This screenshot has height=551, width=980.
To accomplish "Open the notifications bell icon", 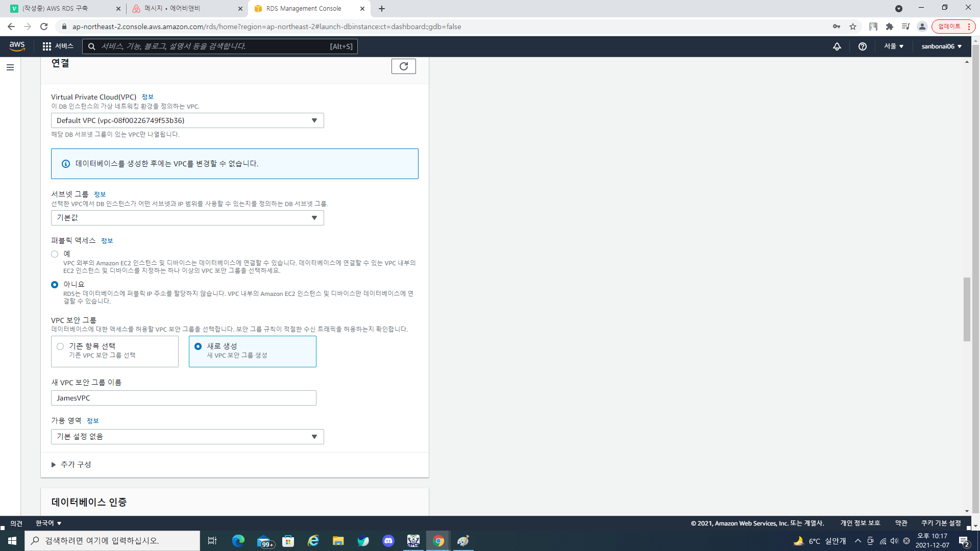I will 837,46.
